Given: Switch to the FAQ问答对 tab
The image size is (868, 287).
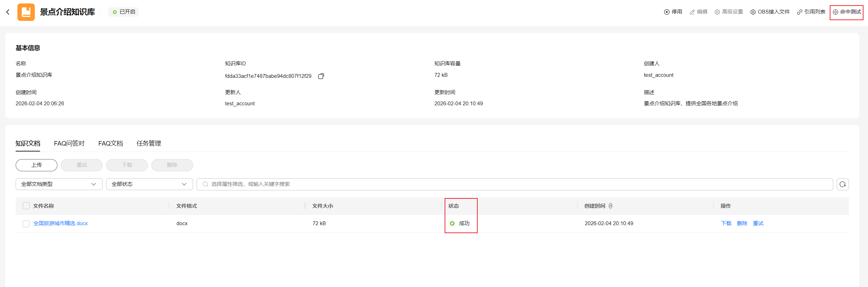Looking at the screenshot, I should (69, 143).
